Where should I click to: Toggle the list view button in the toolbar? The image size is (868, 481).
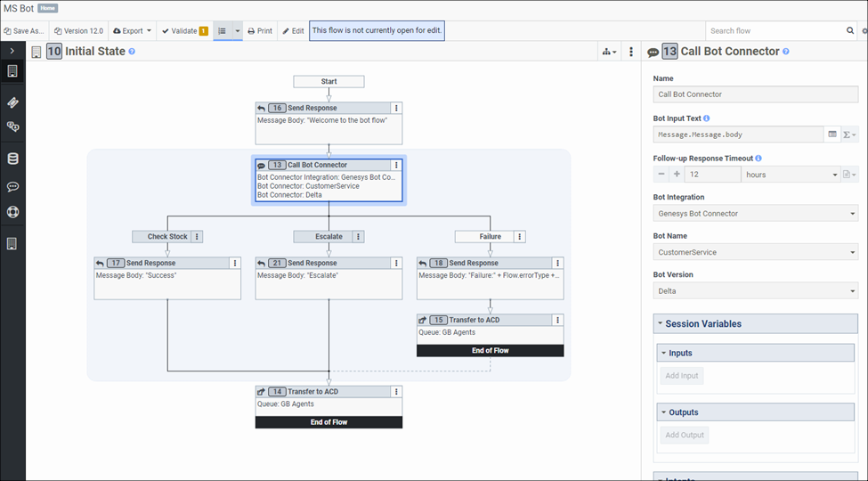point(223,31)
